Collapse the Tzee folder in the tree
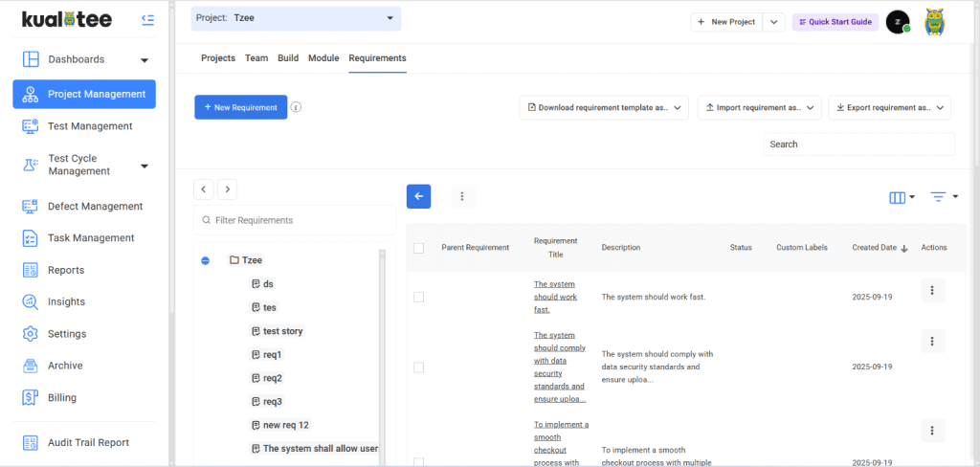The width and height of the screenshot is (980, 467). click(x=206, y=260)
